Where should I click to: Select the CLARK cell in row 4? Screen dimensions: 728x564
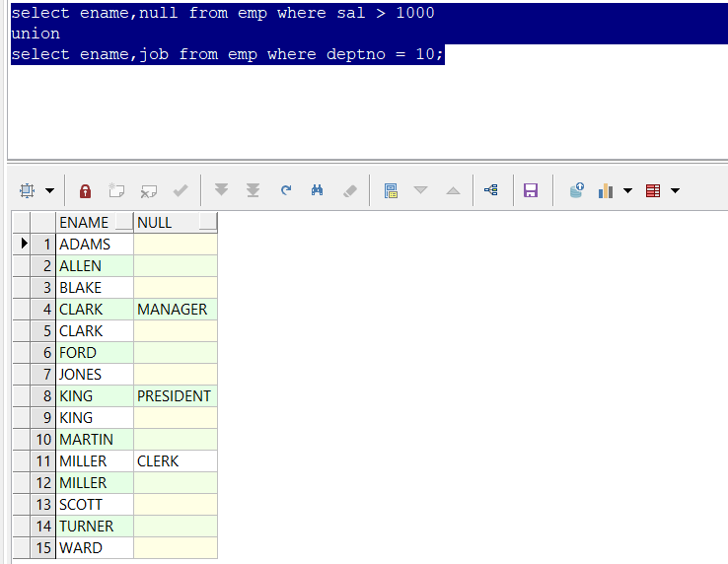coord(95,310)
